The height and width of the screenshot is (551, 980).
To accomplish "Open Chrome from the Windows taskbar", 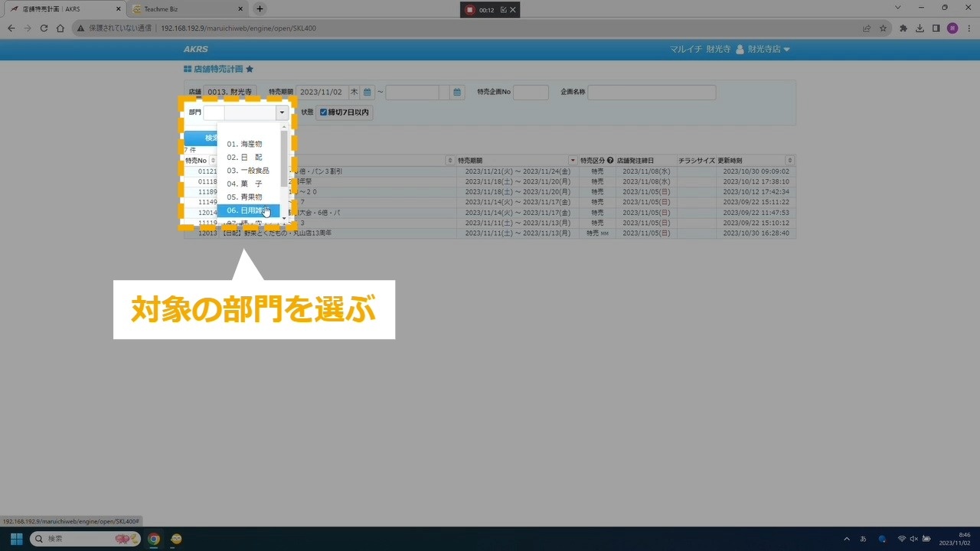I will (x=154, y=539).
